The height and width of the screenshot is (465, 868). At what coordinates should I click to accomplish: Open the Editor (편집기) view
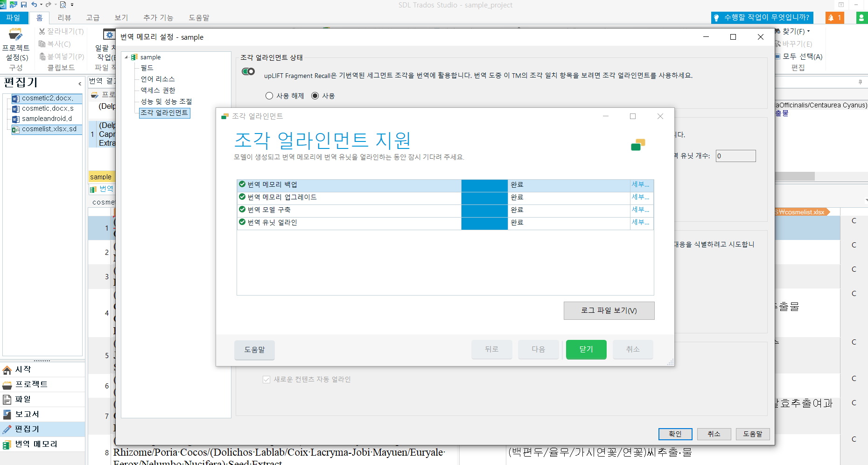pyautogui.click(x=42, y=429)
